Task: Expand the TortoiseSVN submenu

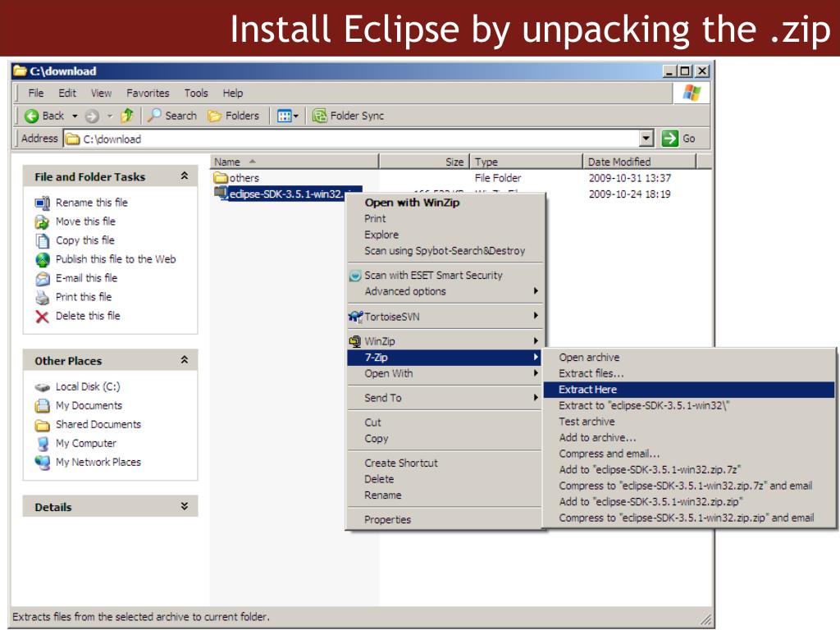Action: click(x=445, y=317)
